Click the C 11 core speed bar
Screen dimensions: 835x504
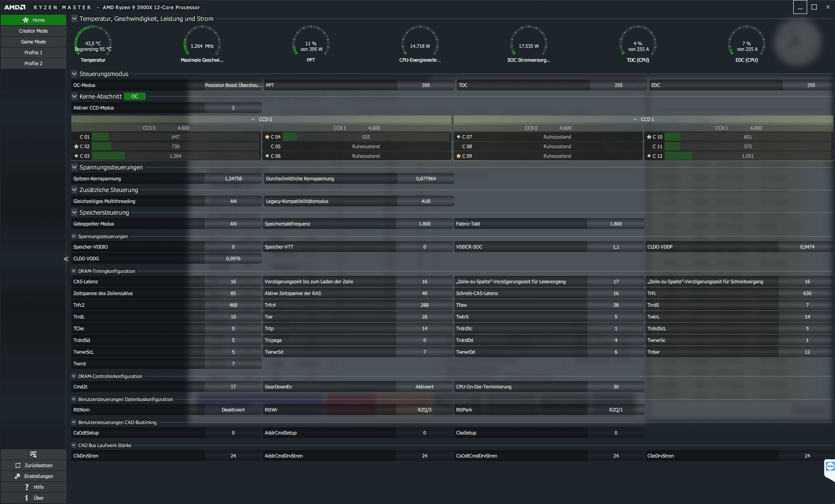click(x=748, y=146)
